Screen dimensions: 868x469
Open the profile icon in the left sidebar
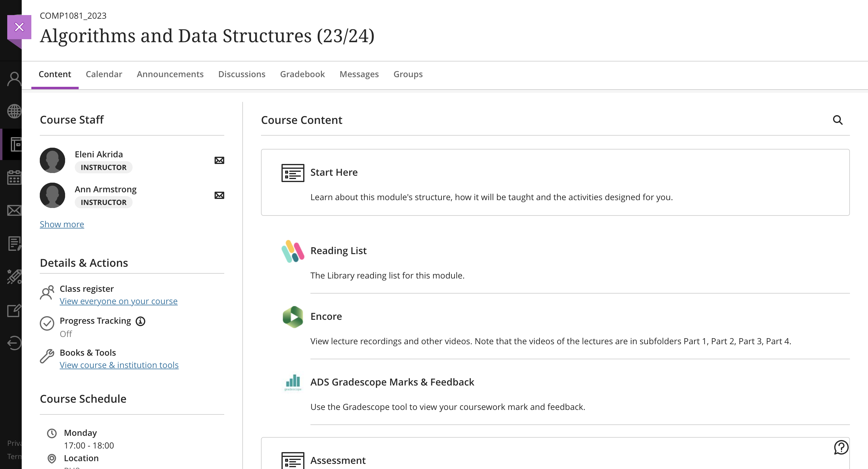14,79
